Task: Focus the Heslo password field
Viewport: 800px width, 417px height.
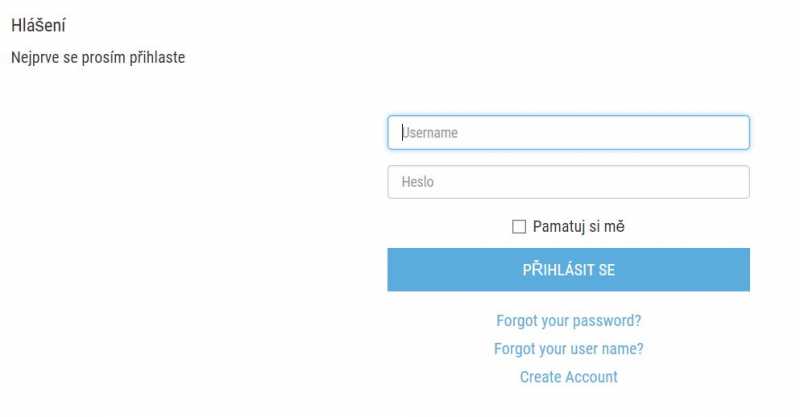Action: tap(568, 182)
